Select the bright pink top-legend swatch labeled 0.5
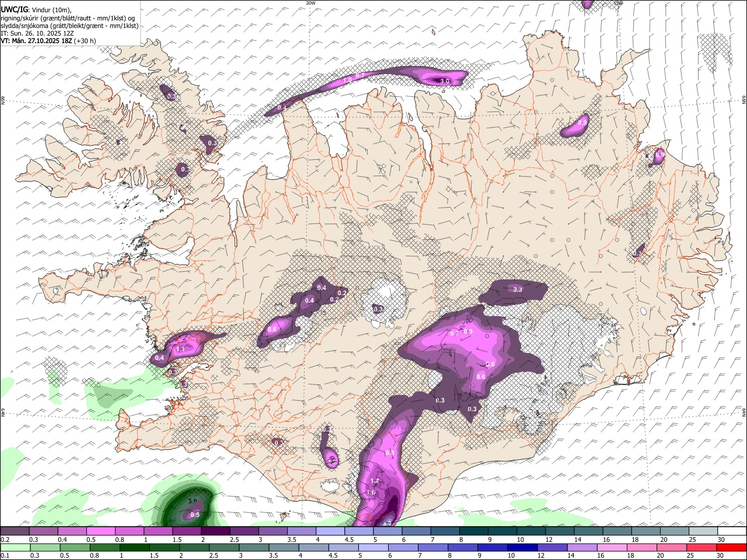Viewport: 747px width, 560px height. click(x=100, y=531)
